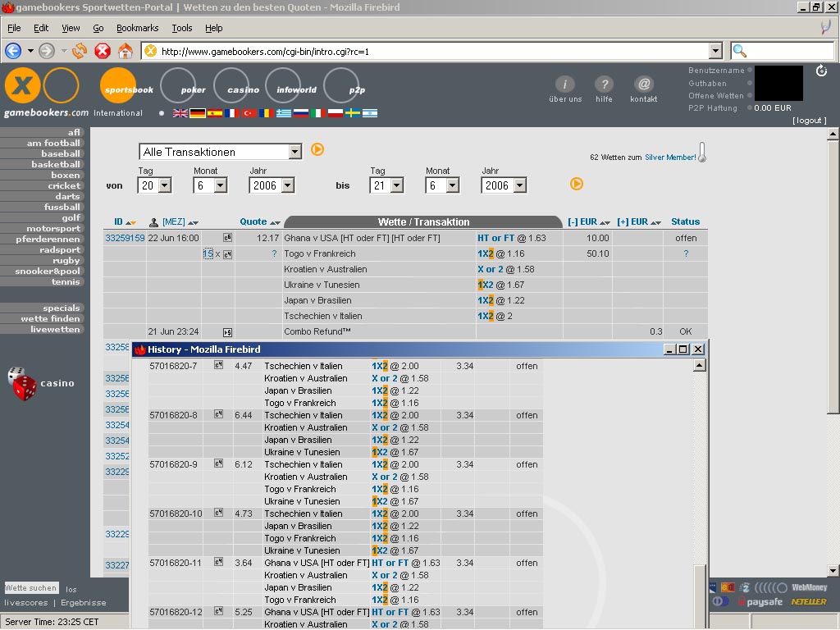Open the sportsbook orange circle
840x630 pixels.
click(x=118, y=85)
